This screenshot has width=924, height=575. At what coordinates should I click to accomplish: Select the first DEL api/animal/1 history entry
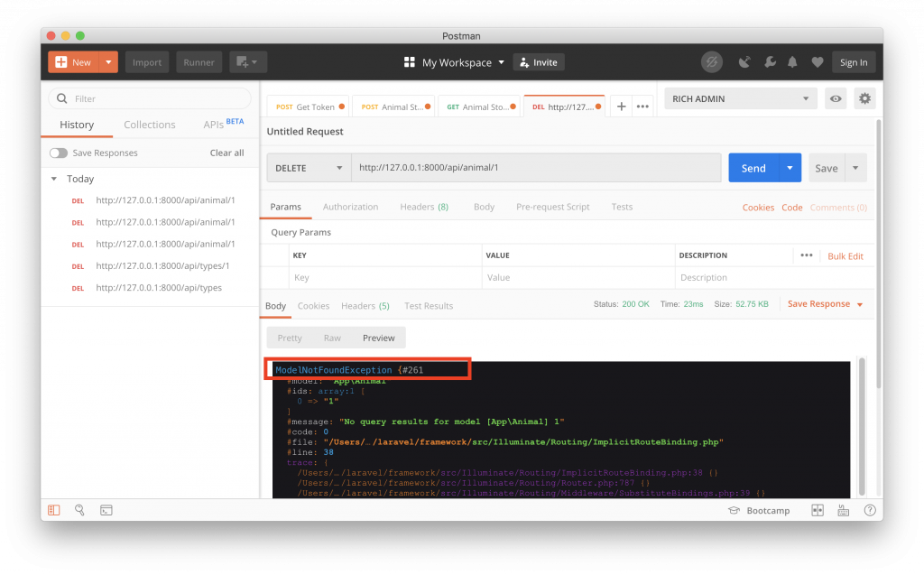click(153, 200)
